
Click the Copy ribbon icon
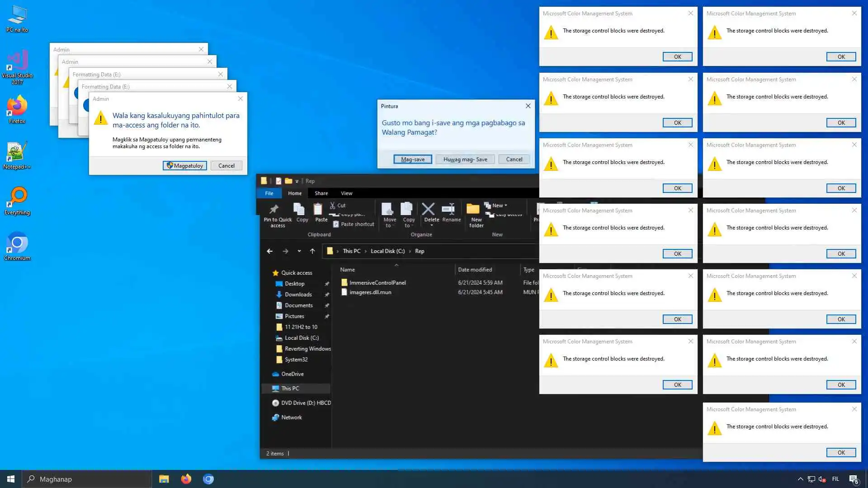(x=300, y=210)
